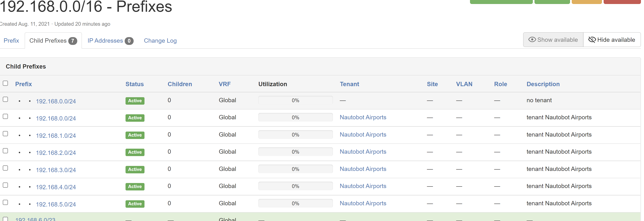Viewport: 644px width, 221px height.
Task: Tick checkbox for first 192.168.0.0/24 row
Action: (x=6, y=99)
